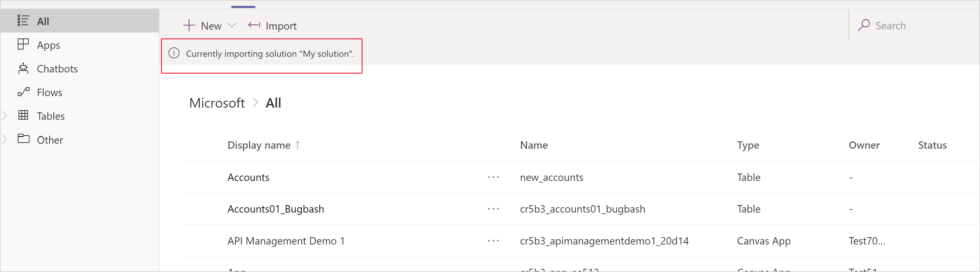Expand the Tables tree node chevron
The image size is (980, 272).
coord(5,115)
